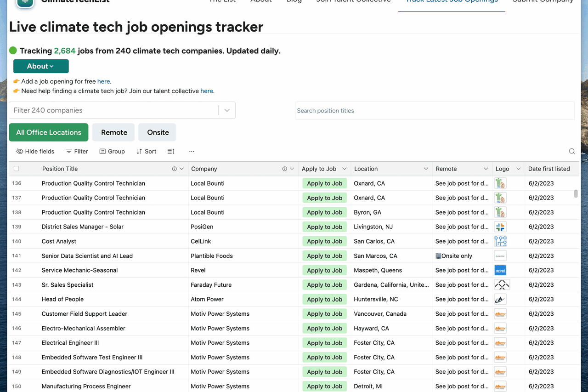Viewport: 588px width, 392px height.
Task: Click 'Vancouver, Canada' location cell
Action: 392,314
